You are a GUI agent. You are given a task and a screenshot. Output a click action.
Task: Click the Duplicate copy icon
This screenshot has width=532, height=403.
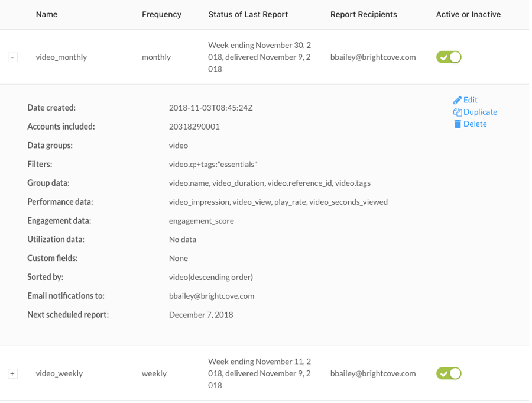[x=458, y=112]
